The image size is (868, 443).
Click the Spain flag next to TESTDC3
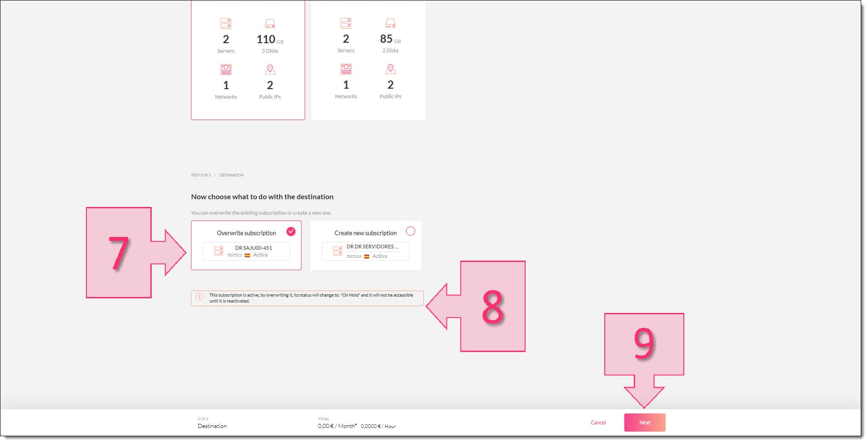point(247,256)
